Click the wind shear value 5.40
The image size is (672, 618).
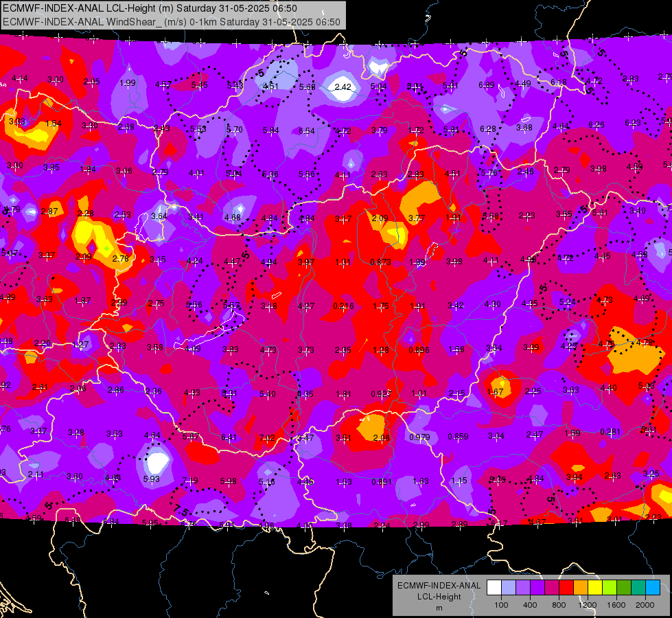268,393
